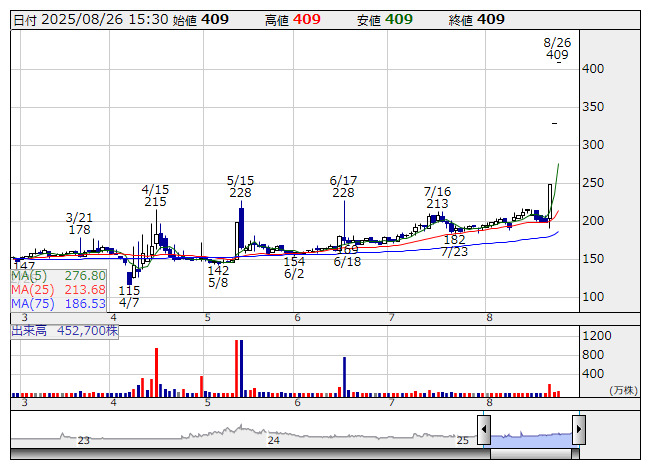Click the 8/26 high label 409
This screenshot has height=470, width=653.
pyautogui.click(x=557, y=56)
